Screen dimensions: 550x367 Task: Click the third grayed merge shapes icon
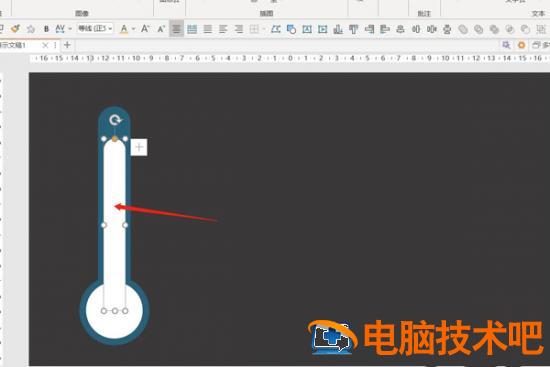[494, 29]
